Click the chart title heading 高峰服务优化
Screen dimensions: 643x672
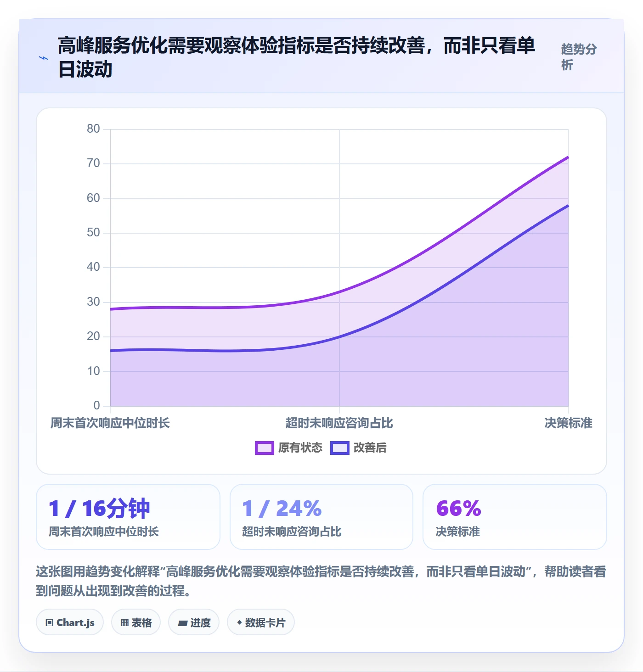pos(296,57)
